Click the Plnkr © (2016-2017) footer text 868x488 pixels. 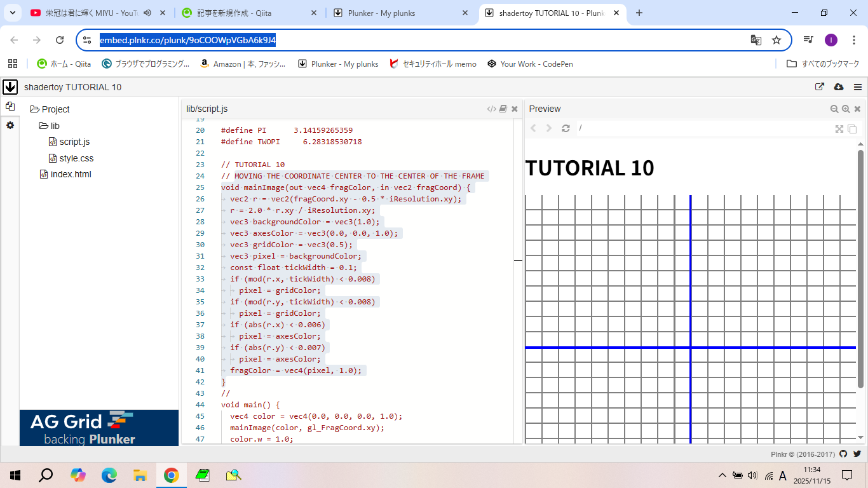(803, 454)
